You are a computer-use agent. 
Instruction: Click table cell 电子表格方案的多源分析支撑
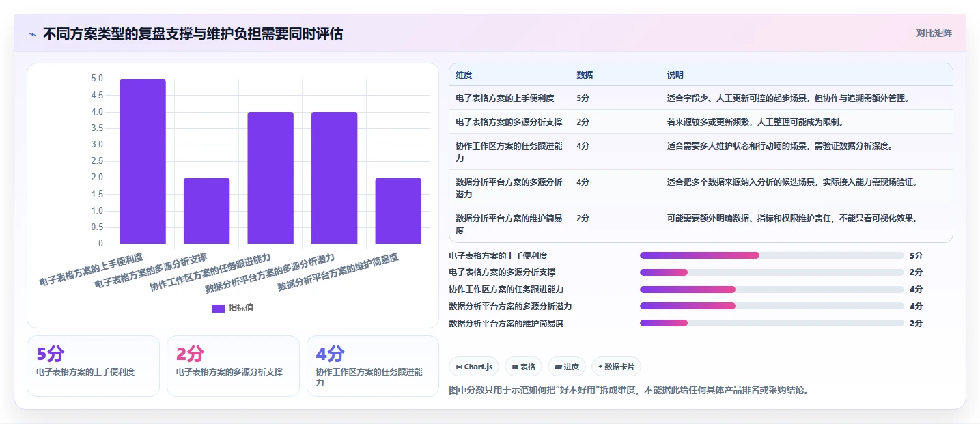coord(509,122)
